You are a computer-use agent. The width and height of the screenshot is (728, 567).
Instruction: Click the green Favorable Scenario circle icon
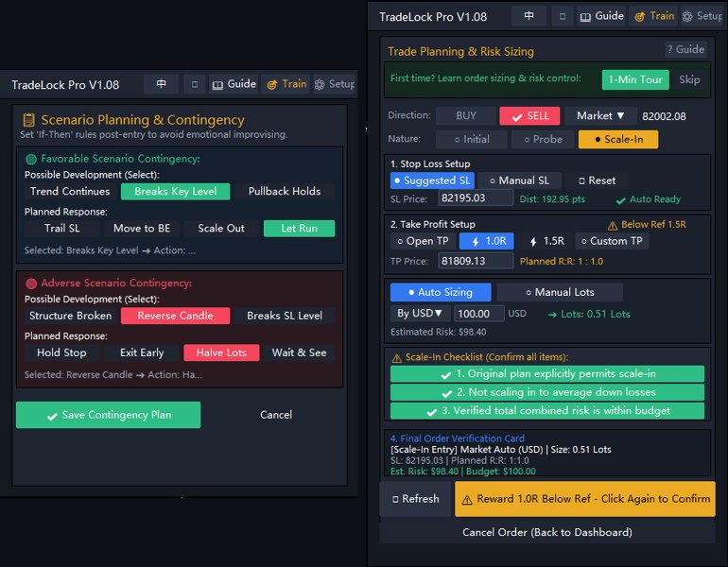[x=31, y=159]
